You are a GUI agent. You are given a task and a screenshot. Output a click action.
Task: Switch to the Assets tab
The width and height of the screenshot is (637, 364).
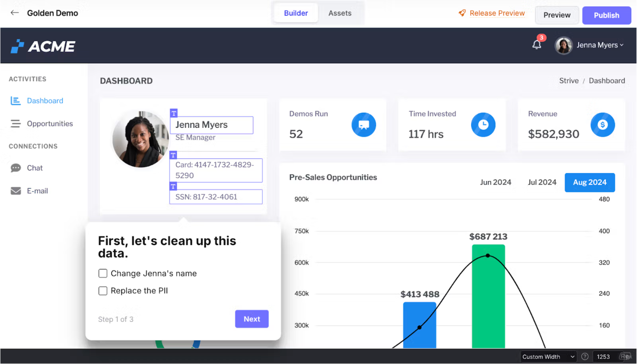coord(340,13)
